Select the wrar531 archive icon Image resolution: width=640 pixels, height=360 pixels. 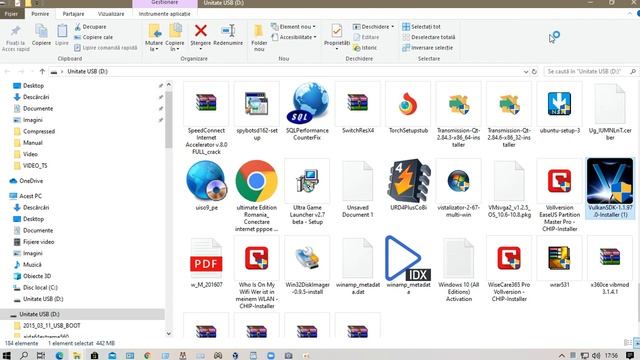pos(559,258)
